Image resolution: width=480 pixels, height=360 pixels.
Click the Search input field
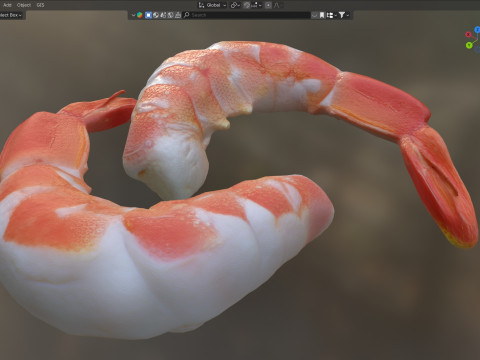coord(246,15)
